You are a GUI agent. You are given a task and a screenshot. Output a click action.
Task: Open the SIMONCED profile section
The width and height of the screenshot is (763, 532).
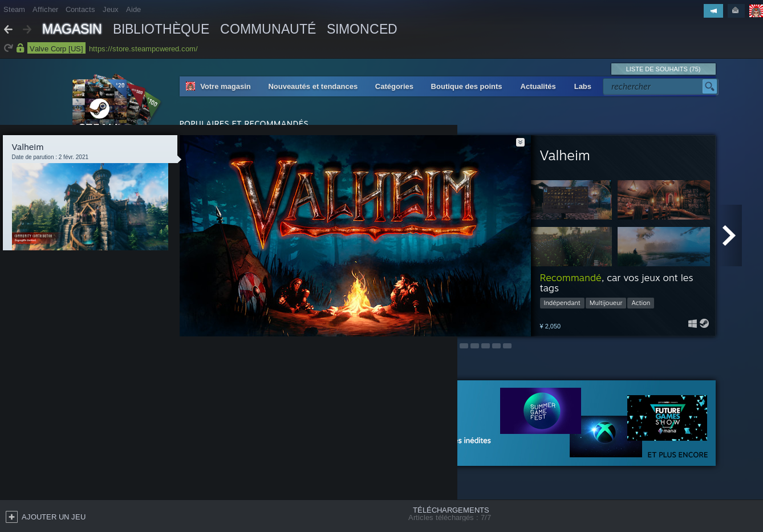[362, 29]
